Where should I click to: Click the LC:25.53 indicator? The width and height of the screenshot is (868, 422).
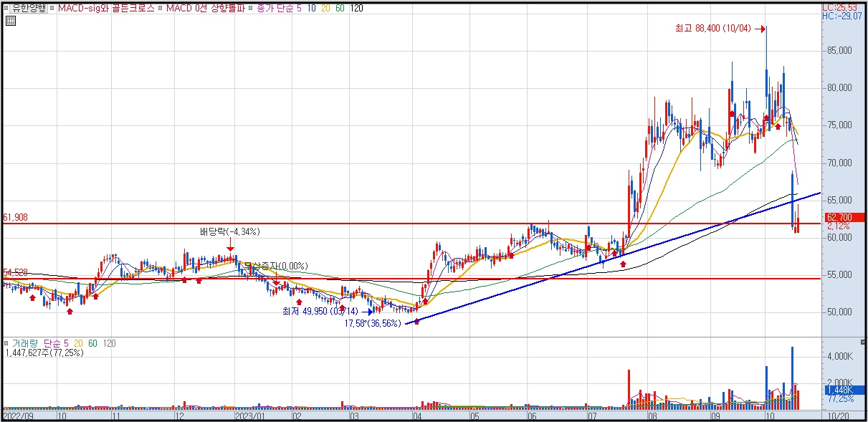[841, 7]
